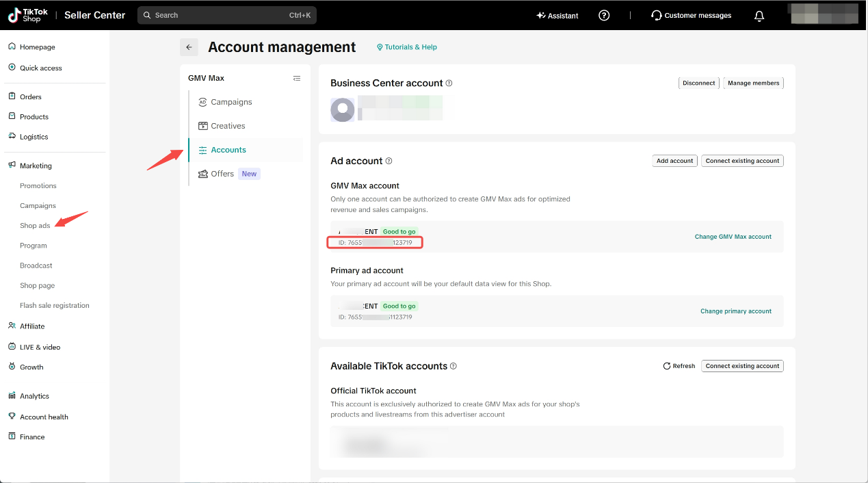Click the Homepage house icon
The width and height of the screenshot is (868, 483).
point(12,47)
